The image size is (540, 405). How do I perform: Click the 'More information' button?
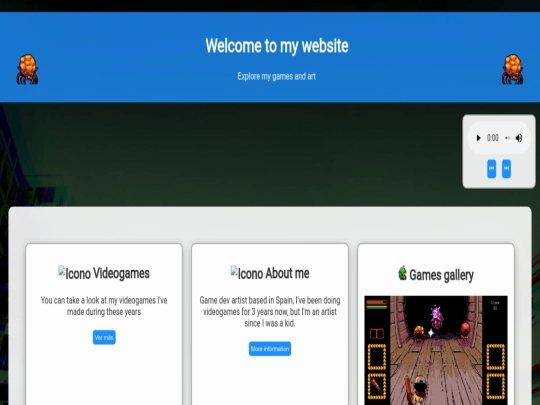pos(270,349)
